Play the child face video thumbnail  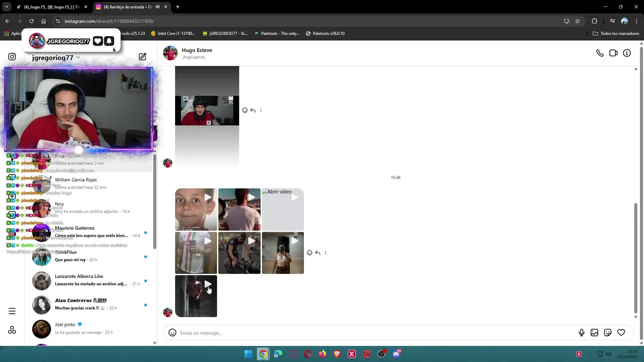coord(196,209)
